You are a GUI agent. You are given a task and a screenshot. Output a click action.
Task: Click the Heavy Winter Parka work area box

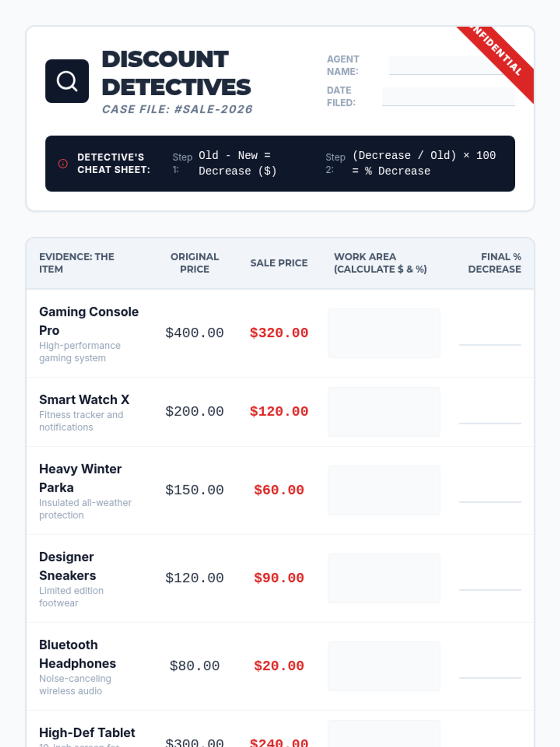click(x=384, y=490)
